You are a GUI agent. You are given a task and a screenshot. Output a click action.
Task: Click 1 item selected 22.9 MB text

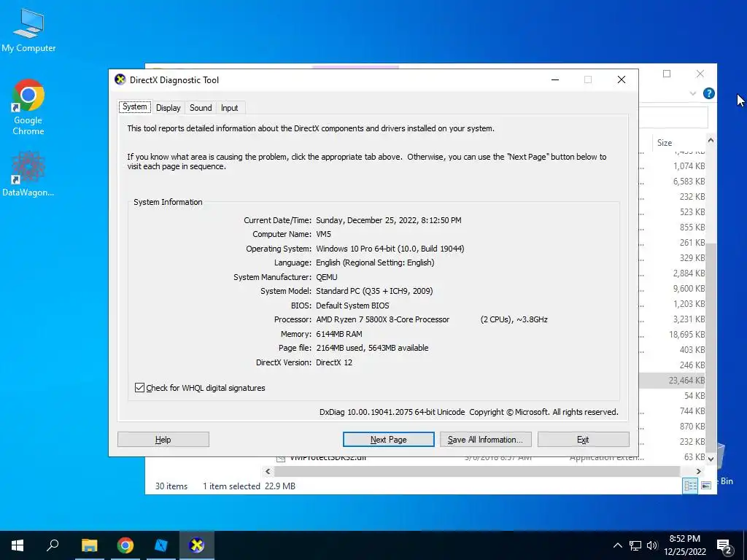[x=249, y=486]
